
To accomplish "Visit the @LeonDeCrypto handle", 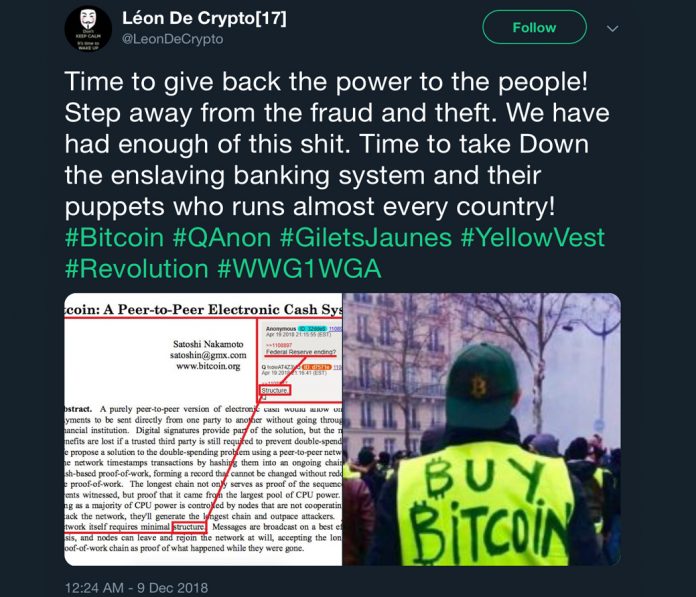I will [173, 39].
